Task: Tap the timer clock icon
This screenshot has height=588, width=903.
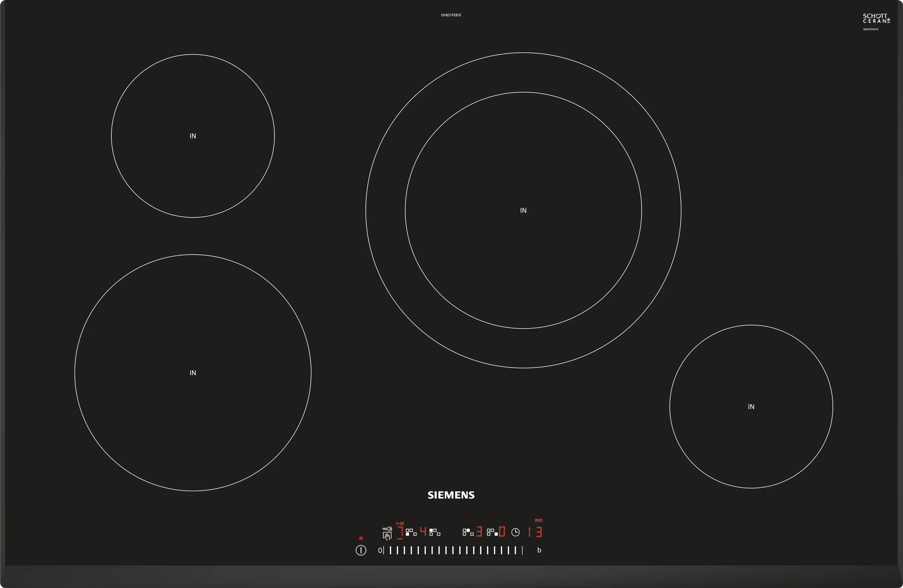Action: [x=515, y=532]
